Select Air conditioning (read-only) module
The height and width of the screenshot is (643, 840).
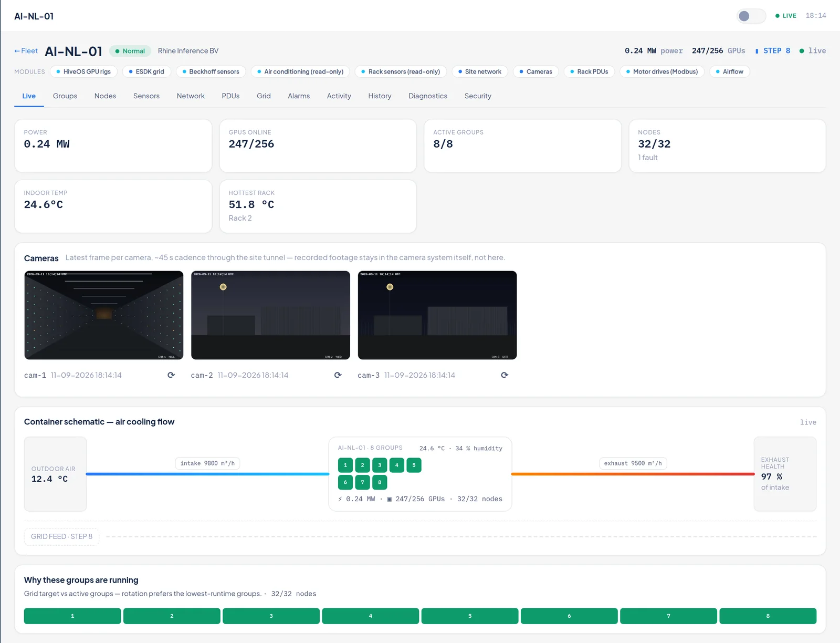tap(300, 71)
